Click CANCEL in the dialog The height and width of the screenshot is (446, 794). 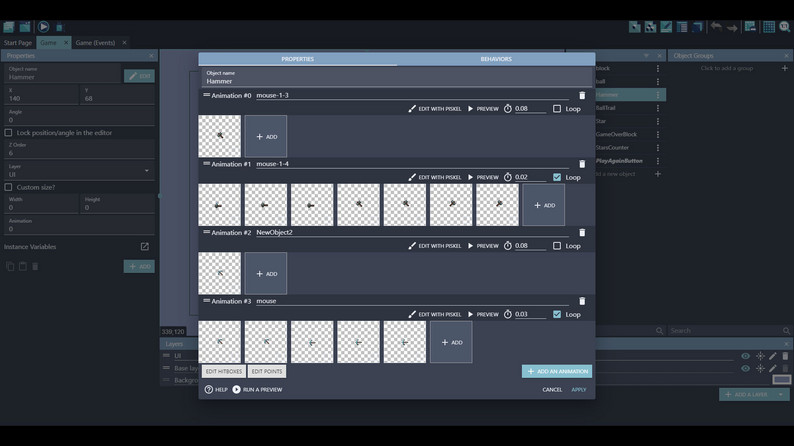[552, 390]
